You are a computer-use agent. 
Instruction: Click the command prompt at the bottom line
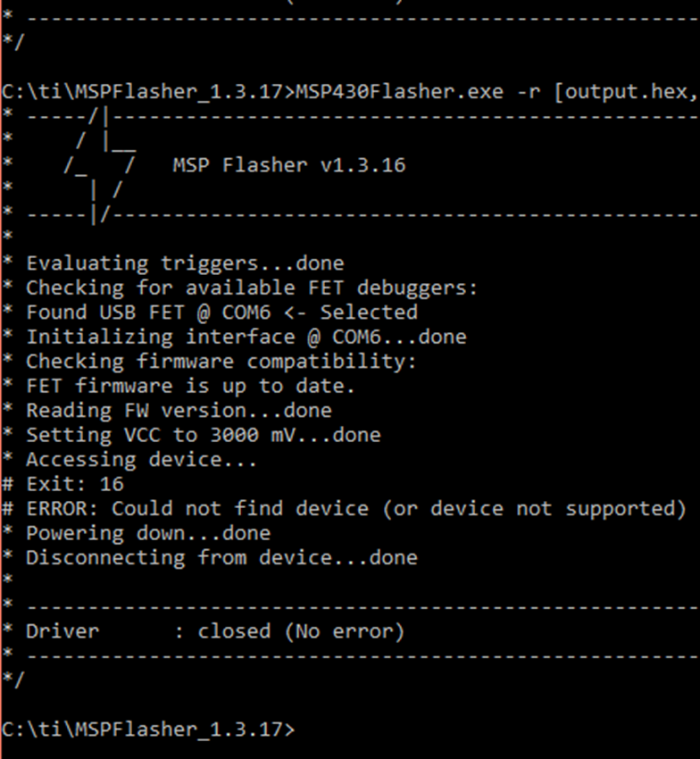pos(148,730)
